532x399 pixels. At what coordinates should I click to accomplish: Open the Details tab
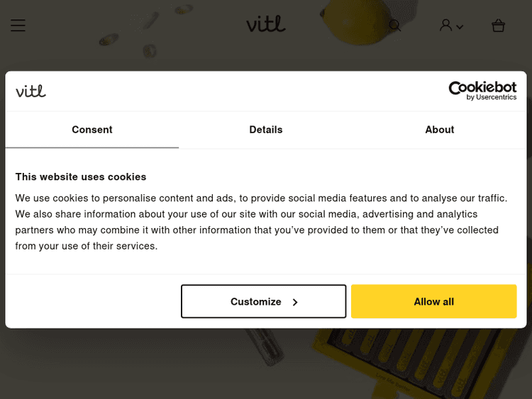(x=266, y=130)
